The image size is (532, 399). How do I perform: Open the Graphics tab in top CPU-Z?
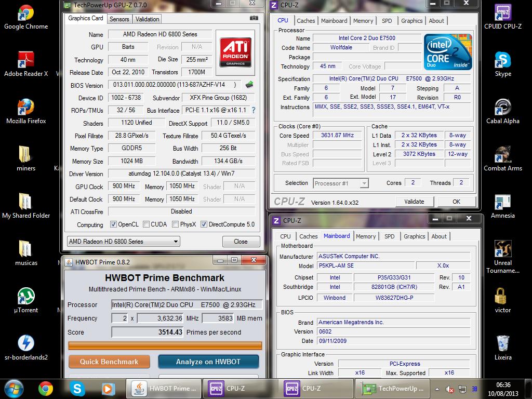412,21
